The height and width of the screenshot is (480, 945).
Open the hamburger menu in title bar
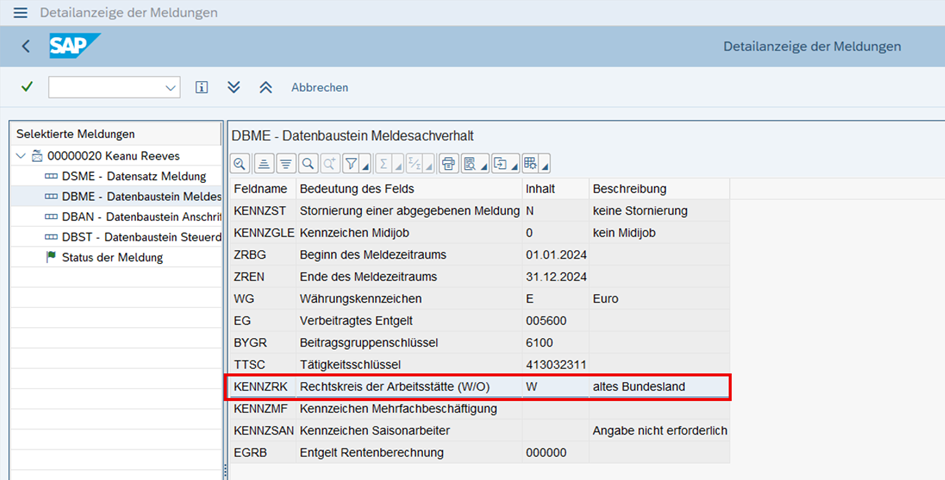[x=20, y=13]
